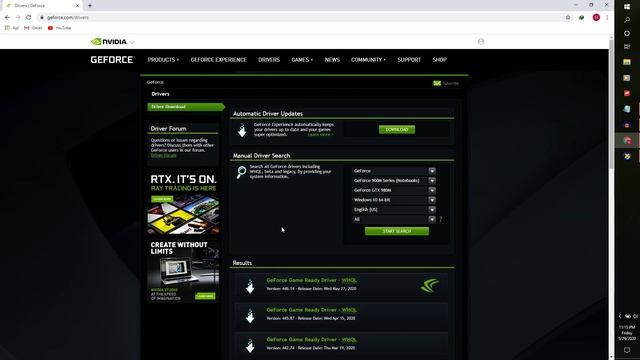
Task: Open the Windows 10 64-bit operating system dropdown
Action: point(394,200)
